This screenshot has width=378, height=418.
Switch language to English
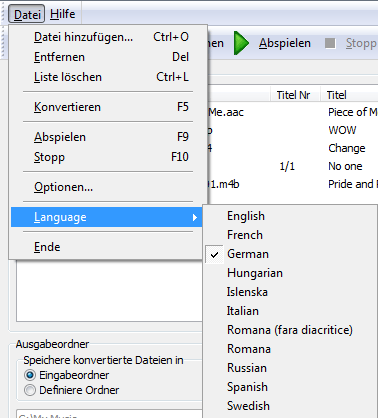[290, 216]
